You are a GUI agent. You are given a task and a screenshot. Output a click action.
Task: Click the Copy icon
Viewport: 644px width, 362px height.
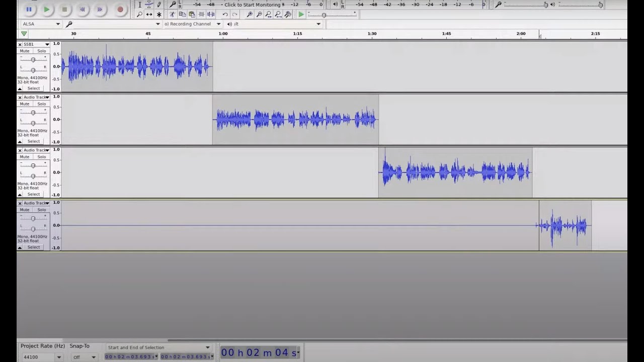[x=182, y=15]
